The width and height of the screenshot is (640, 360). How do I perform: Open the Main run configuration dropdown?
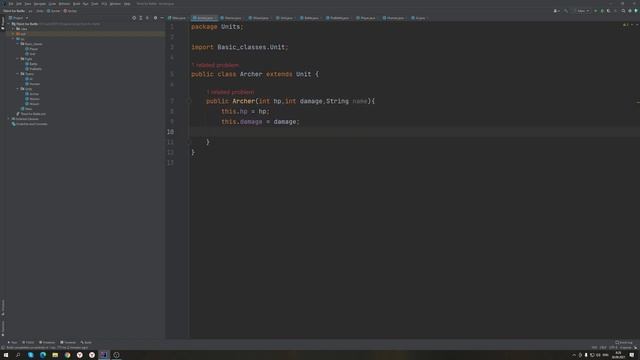point(581,11)
